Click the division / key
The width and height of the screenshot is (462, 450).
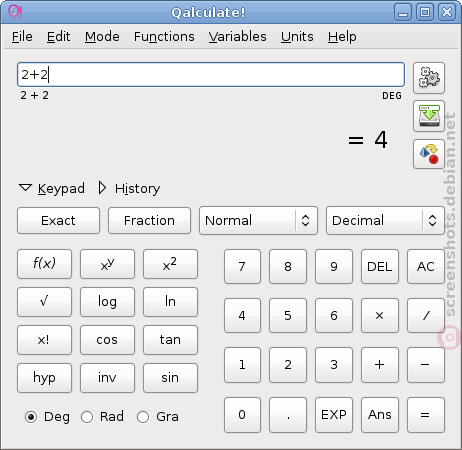(x=426, y=315)
